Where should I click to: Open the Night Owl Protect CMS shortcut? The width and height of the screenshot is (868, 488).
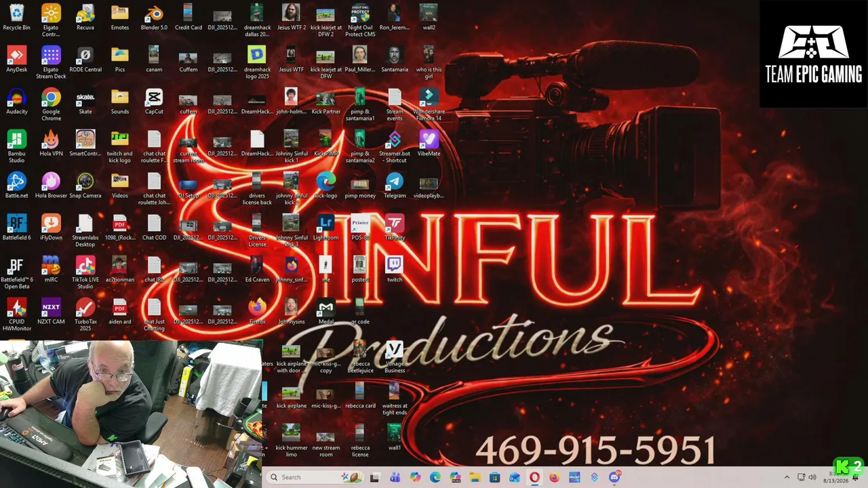click(x=360, y=21)
